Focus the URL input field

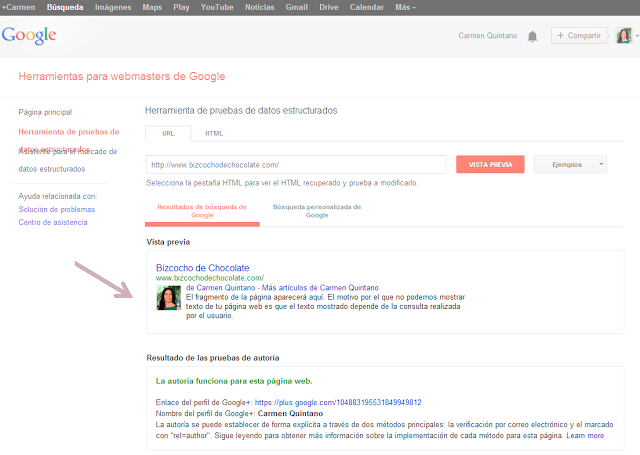pyautogui.click(x=296, y=164)
